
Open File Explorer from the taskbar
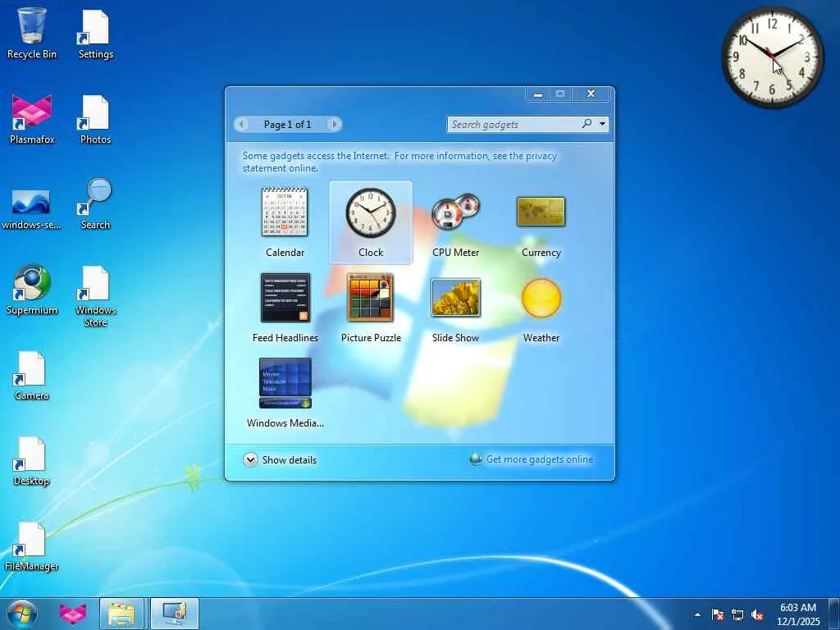coord(121,614)
